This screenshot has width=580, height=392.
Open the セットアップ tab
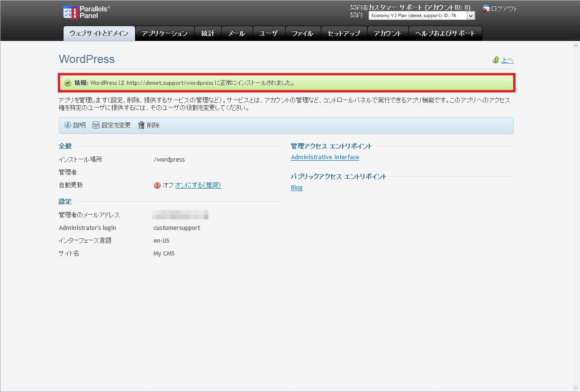(x=344, y=33)
